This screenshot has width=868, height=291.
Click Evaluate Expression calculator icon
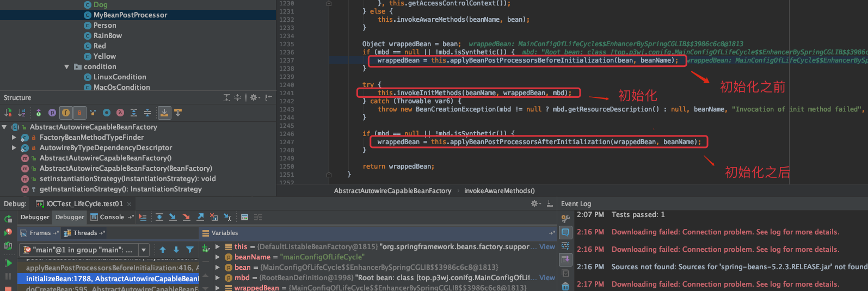coord(244,217)
